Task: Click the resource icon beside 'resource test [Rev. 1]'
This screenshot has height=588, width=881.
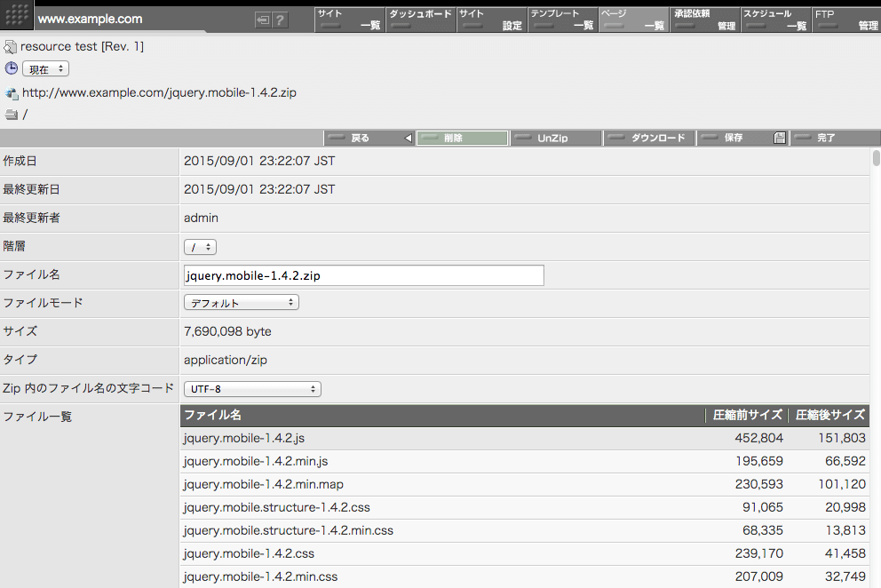Action: [11, 45]
